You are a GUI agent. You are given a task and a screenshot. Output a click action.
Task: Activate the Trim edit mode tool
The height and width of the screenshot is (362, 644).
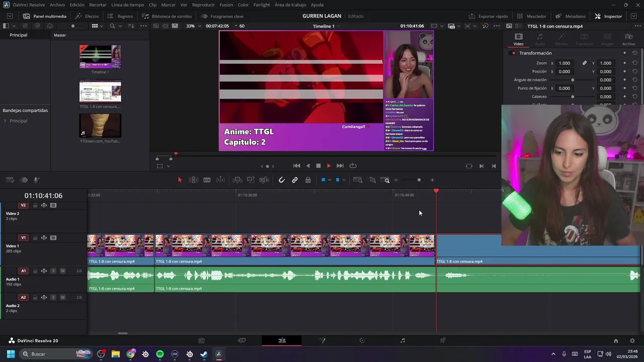click(x=193, y=180)
